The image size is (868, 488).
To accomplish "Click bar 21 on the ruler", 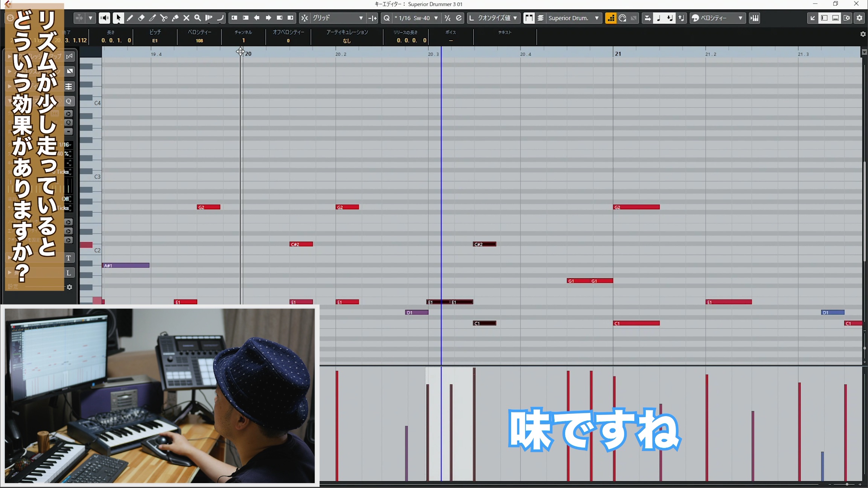I will click(618, 54).
